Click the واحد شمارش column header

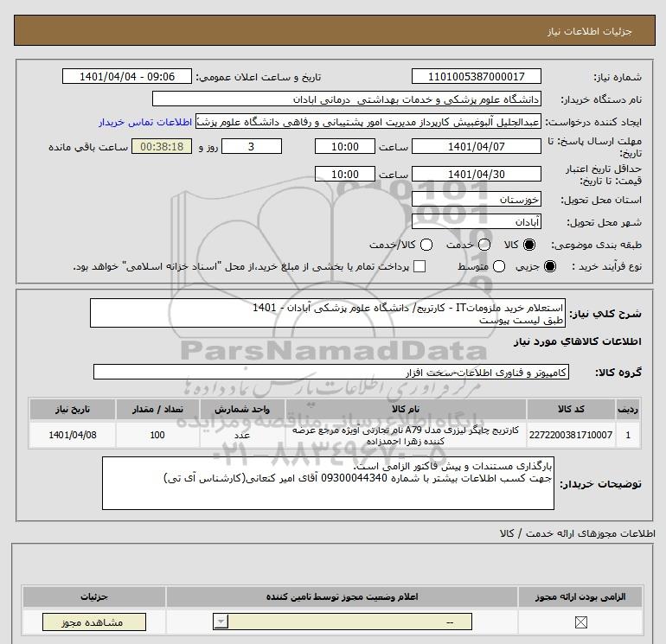coord(242,409)
